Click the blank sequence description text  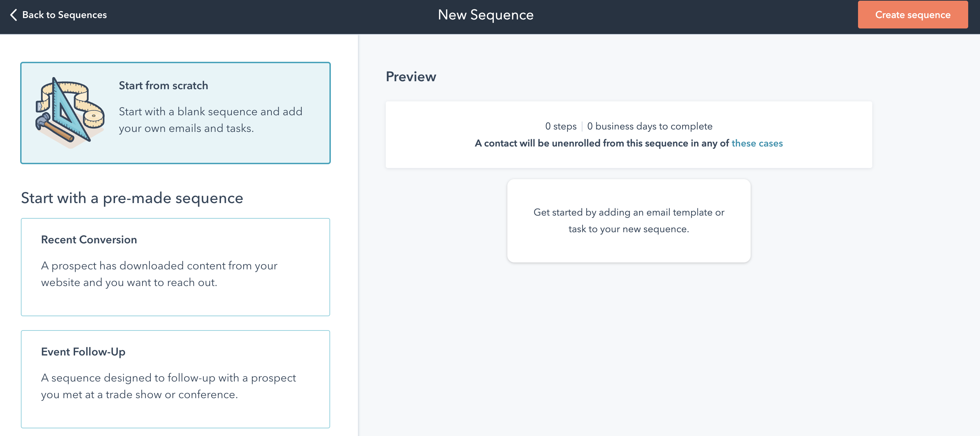(210, 120)
